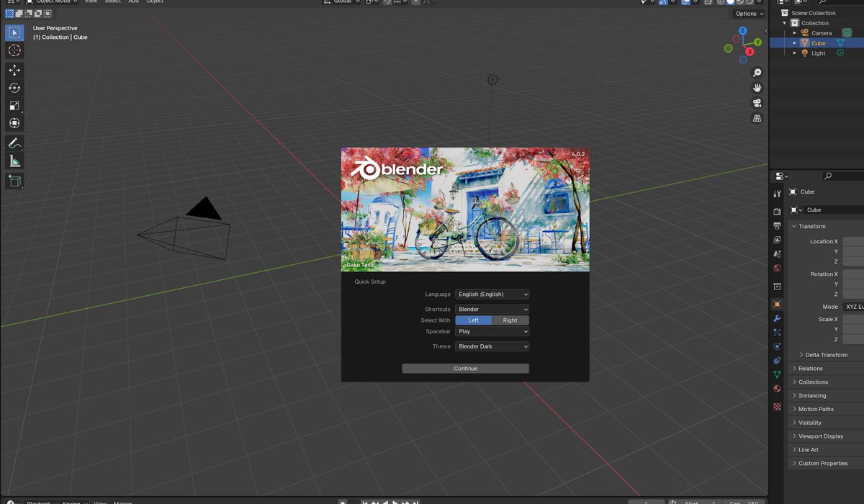Click the pan view hand icon
This screenshot has height=504, width=864.
tap(757, 88)
